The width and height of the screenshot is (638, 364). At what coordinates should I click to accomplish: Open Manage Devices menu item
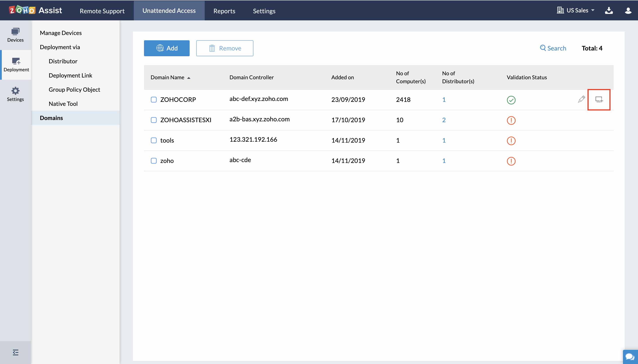(x=60, y=33)
